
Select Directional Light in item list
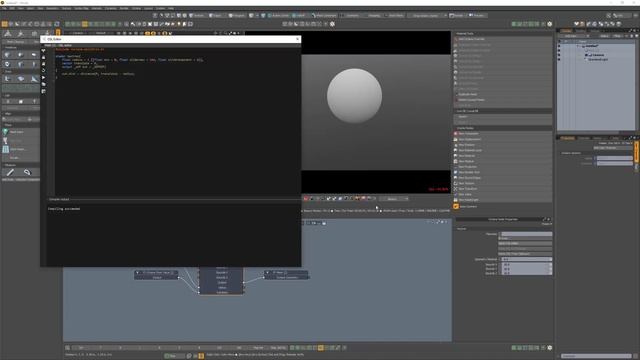point(598,59)
